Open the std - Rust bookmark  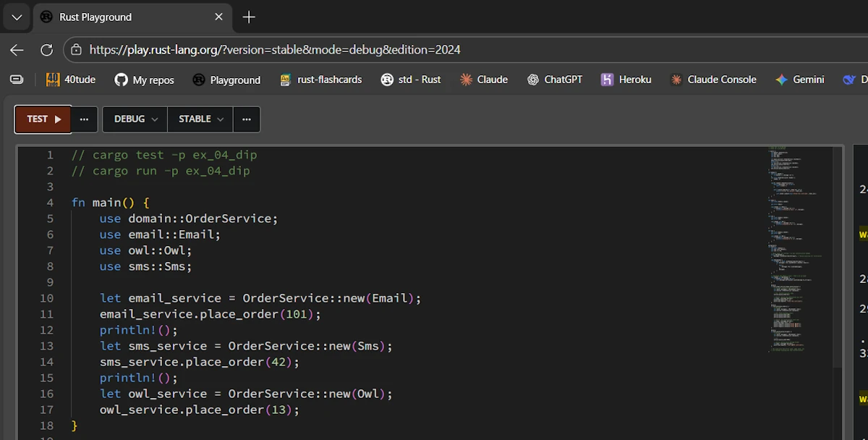coord(411,80)
